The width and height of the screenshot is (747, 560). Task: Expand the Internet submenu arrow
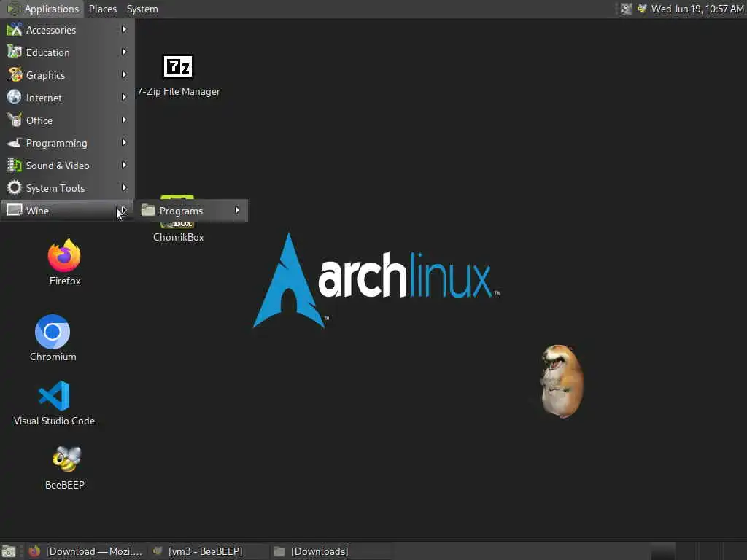(124, 97)
